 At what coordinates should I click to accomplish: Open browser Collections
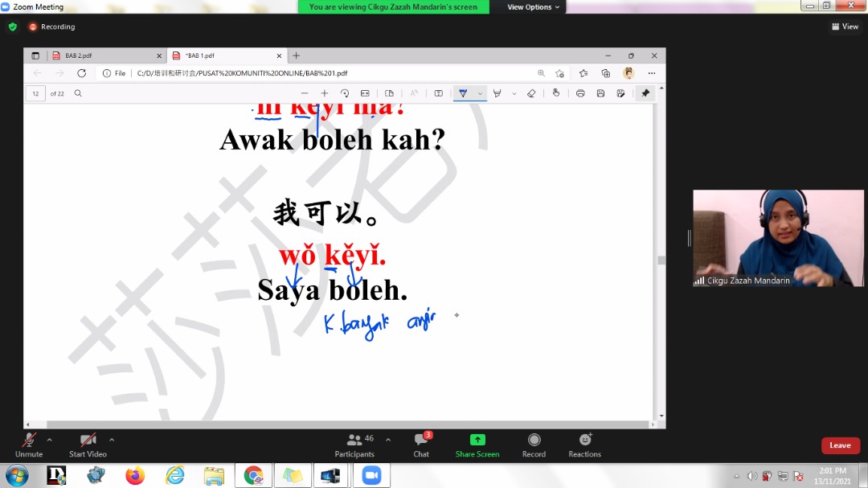[x=606, y=73]
